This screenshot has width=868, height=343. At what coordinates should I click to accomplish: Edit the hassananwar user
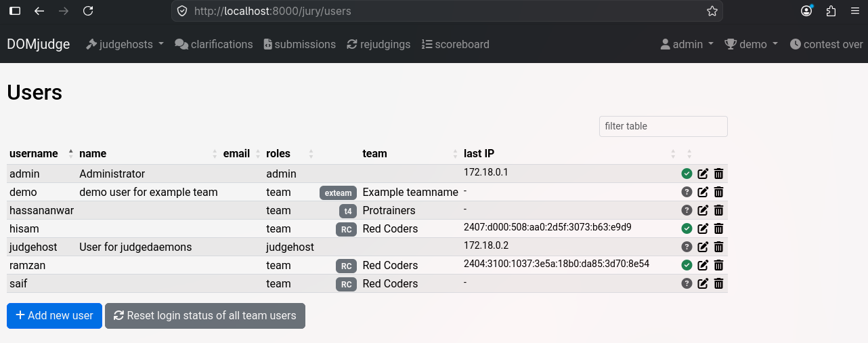703,210
